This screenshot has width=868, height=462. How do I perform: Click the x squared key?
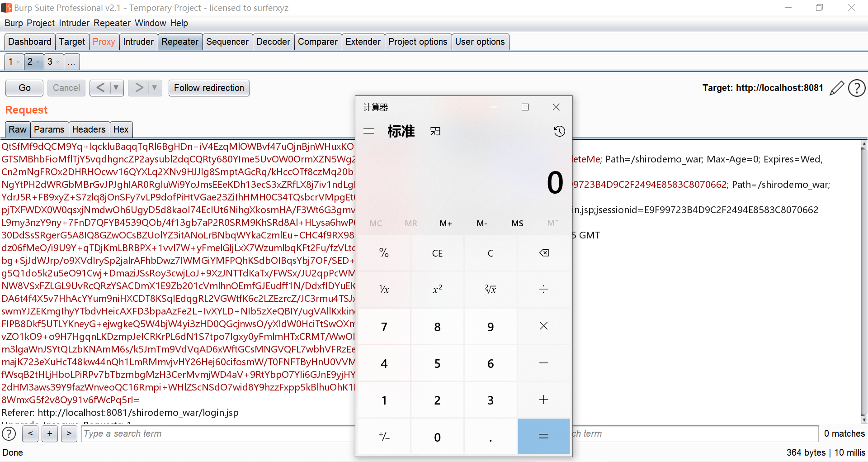pos(437,290)
